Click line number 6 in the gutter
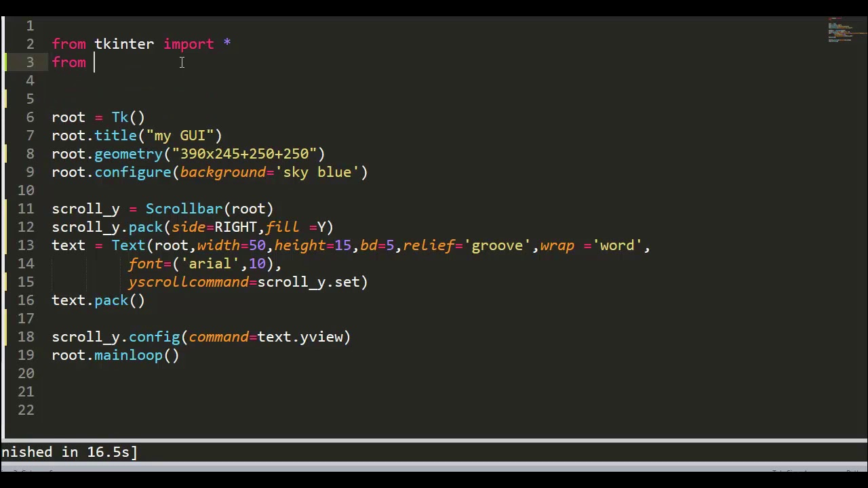868x488 pixels. point(30,117)
